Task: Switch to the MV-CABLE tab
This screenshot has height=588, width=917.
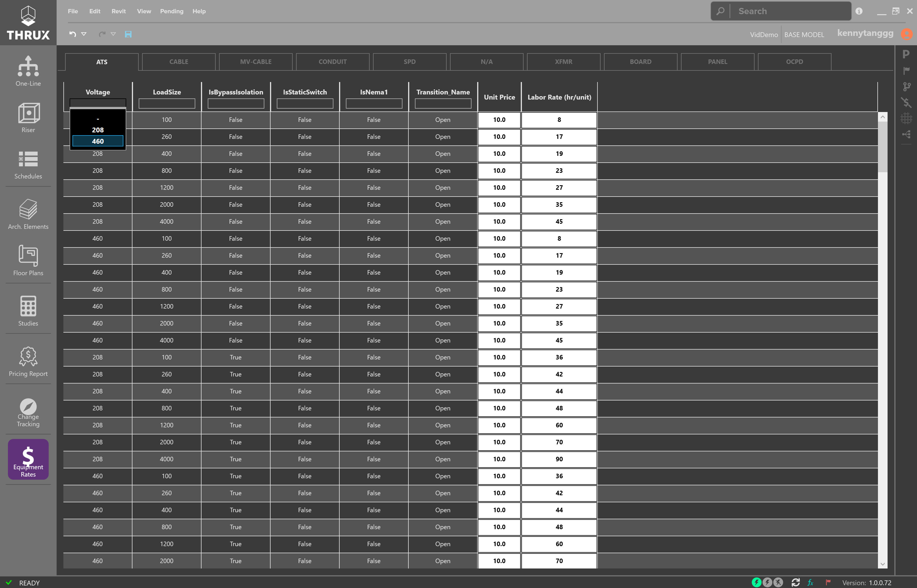Action: [x=256, y=61]
